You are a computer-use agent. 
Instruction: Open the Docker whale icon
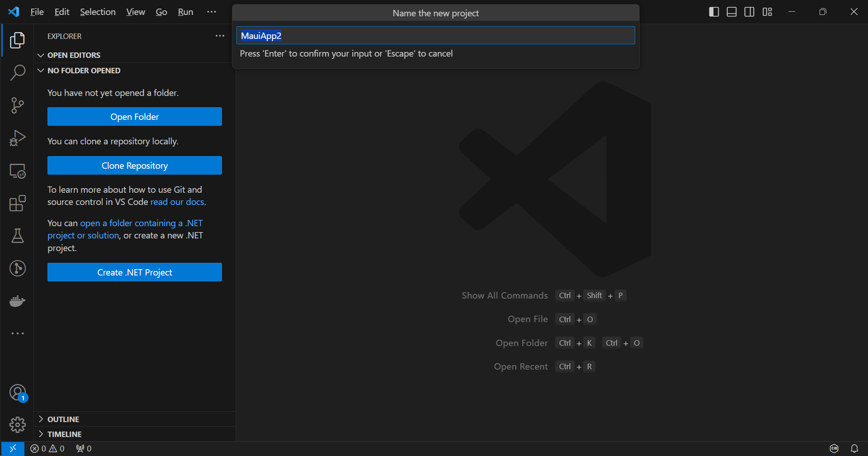coord(17,301)
